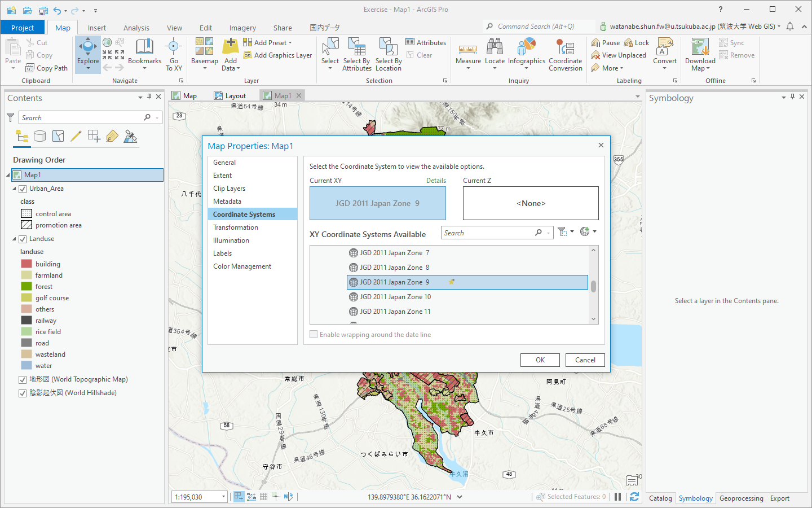Click the Download Map icon
Screen dimensions: 812x508
coord(700,46)
